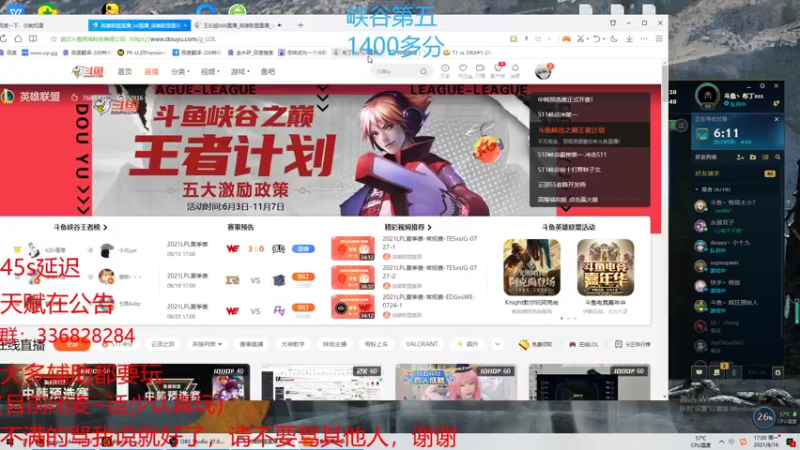Image resolution: width=800 pixels, height=450 pixels.
Task: Select the 大神教学 filter tab
Action: click(293, 344)
